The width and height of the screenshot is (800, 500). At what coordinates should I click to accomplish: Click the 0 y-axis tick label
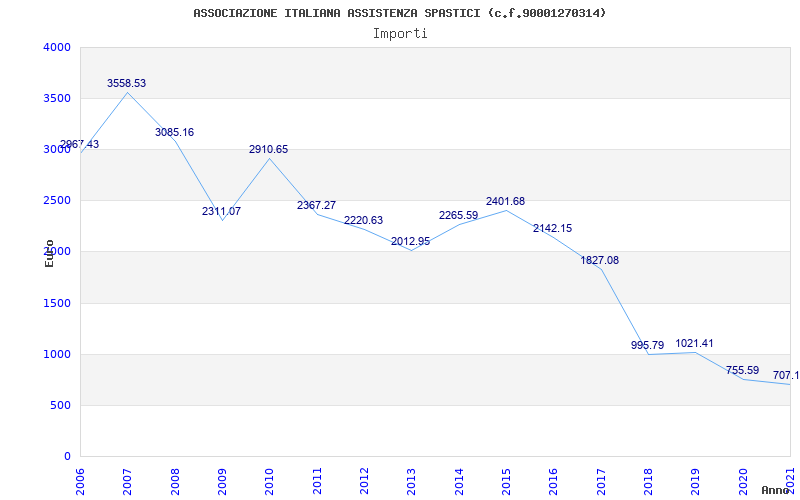(67, 457)
